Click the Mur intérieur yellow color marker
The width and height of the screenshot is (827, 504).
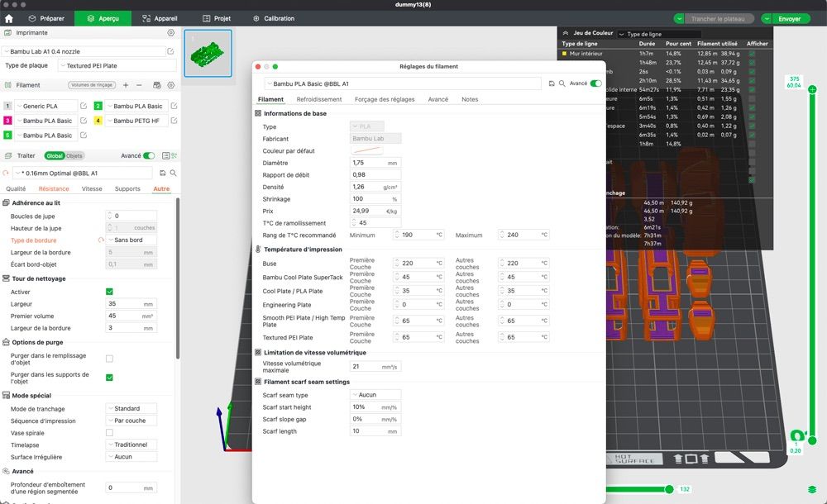(564, 53)
